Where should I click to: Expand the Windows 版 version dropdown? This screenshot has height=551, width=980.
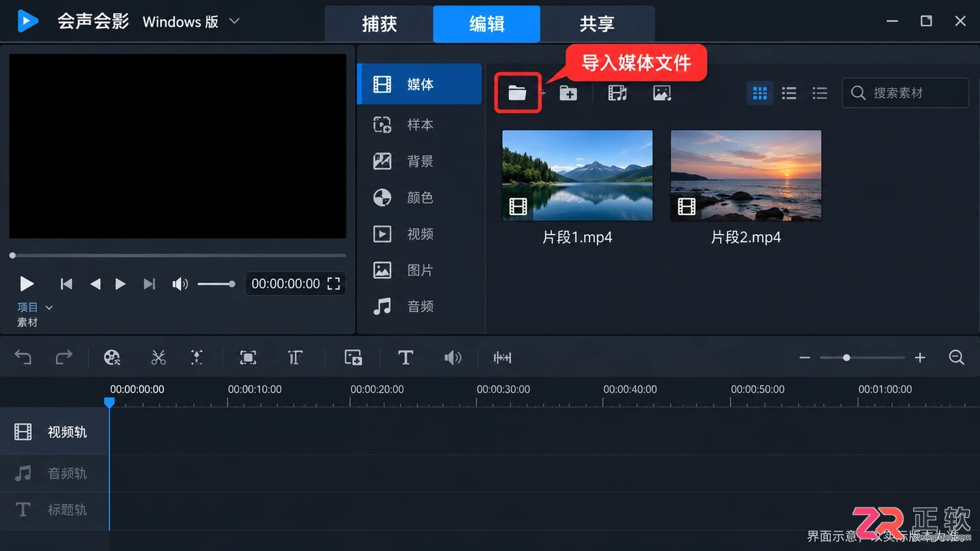[x=234, y=21]
